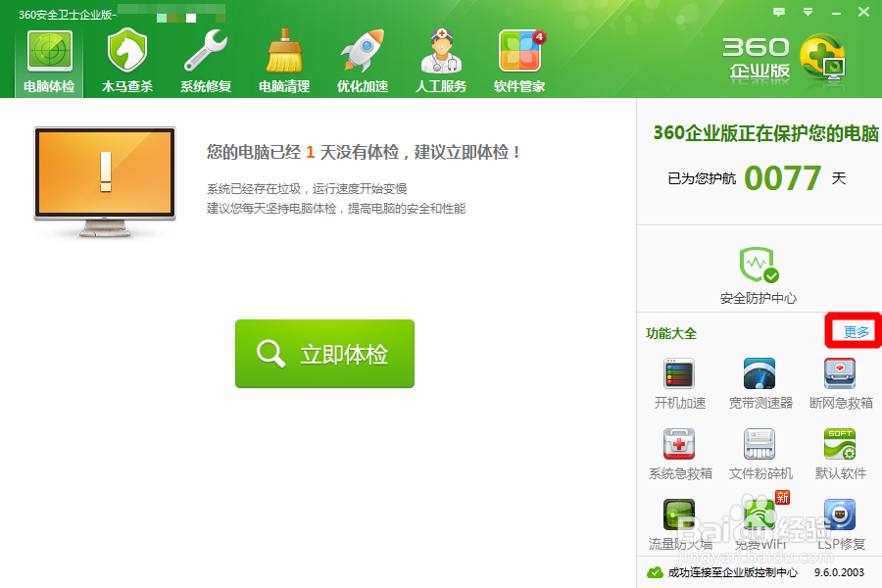Open 宽带测速器 speed gauge
The image size is (882, 588).
tap(760, 384)
